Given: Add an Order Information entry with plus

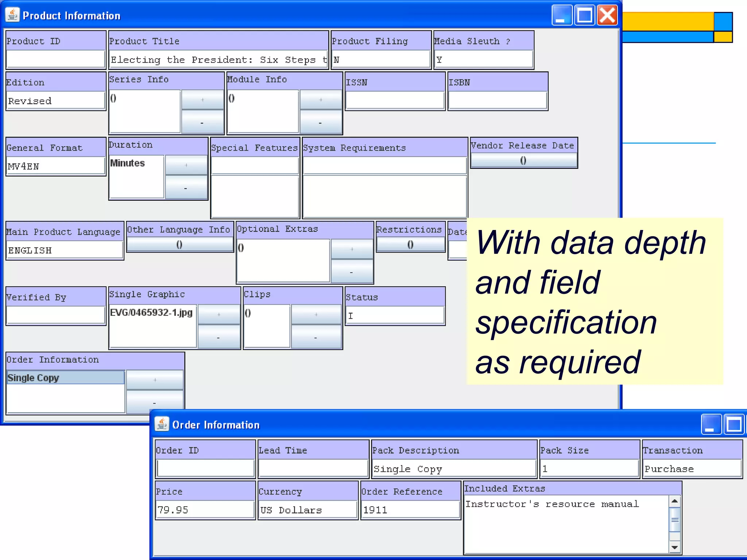Looking at the screenshot, I should pos(155,380).
